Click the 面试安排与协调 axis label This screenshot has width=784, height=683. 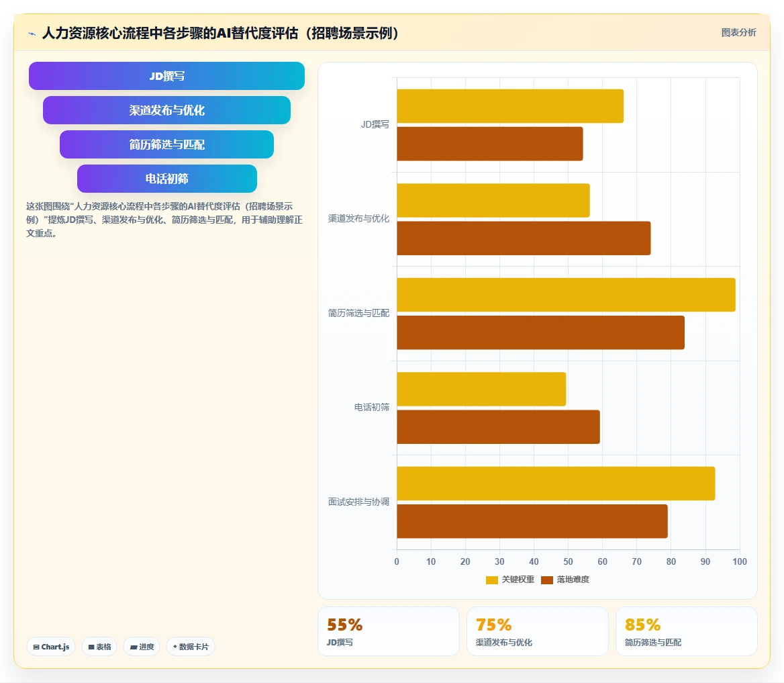pyautogui.click(x=358, y=502)
